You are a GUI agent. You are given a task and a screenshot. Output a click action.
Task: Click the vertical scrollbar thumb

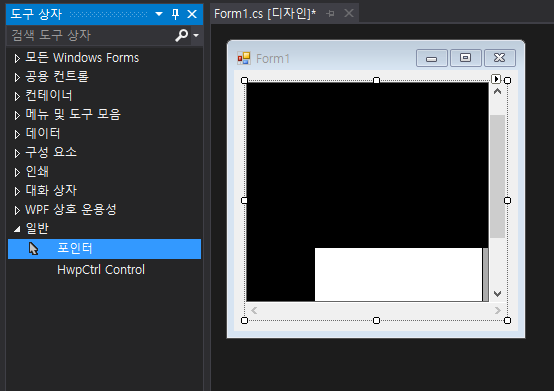(497, 176)
